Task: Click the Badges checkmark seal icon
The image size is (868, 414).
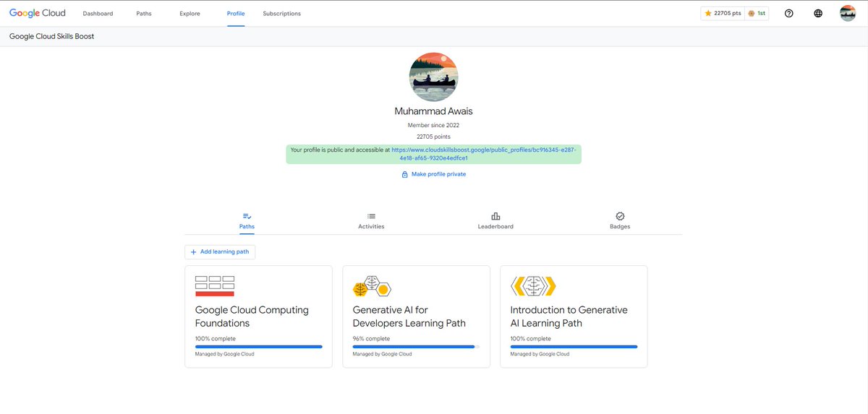Action: pyautogui.click(x=620, y=216)
